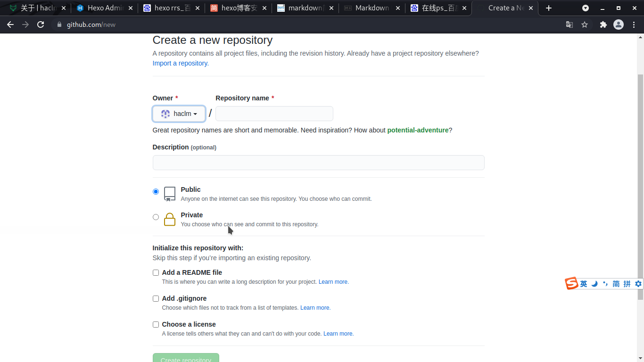Open a new browser tab

(548, 8)
